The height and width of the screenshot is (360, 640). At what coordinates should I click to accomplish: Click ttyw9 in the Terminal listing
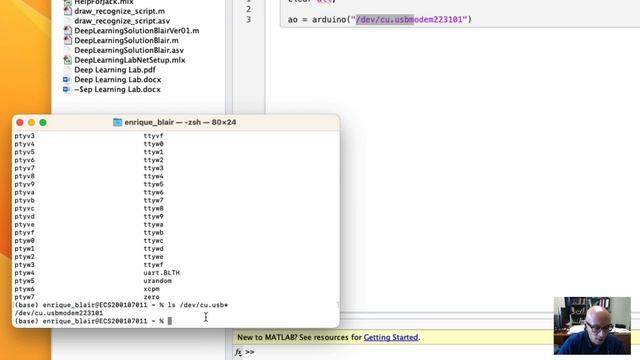pyautogui.click(x=153, y=216)
